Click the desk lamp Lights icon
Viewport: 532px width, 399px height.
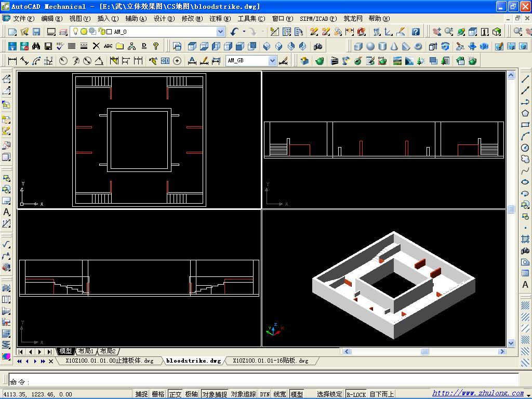(345, 61)
